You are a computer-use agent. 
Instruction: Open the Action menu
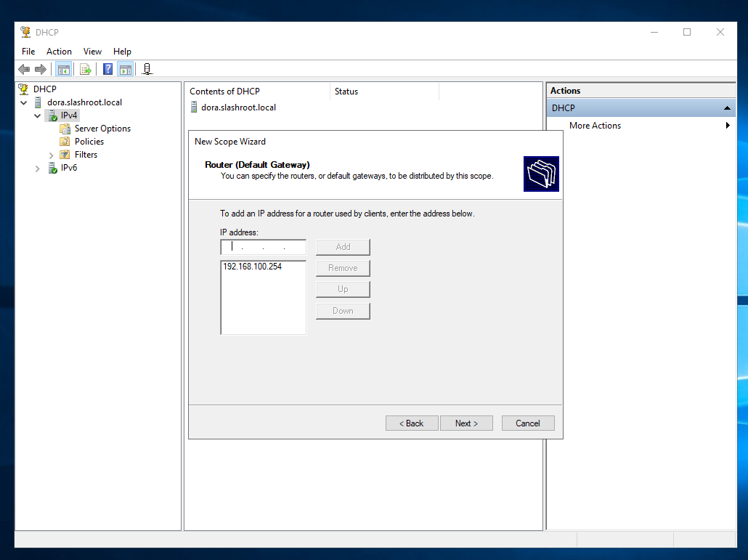[x=59, y=52]
